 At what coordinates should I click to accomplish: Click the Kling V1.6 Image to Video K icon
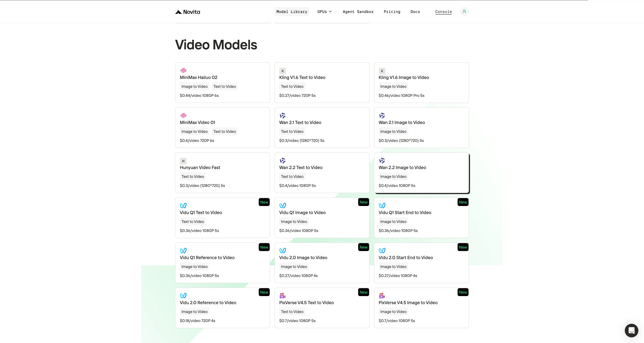click(382, 71)
